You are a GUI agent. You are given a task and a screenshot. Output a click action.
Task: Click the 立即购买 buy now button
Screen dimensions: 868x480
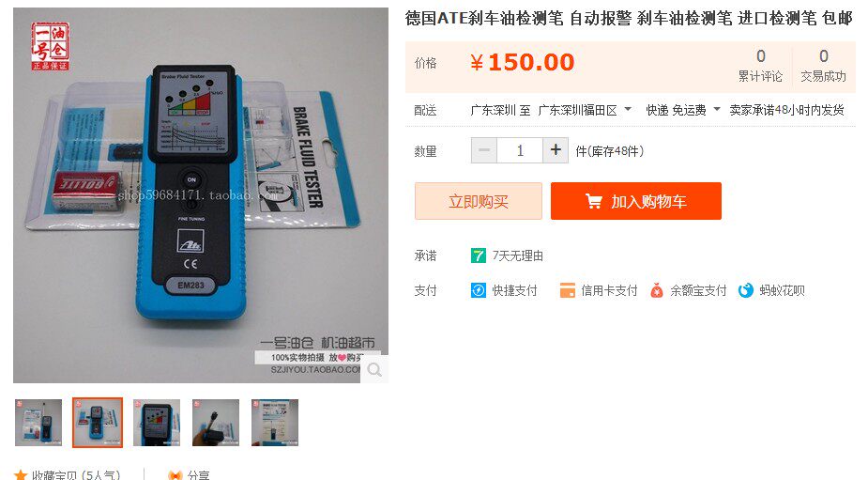pyautogui.click(x=479, y=201)
